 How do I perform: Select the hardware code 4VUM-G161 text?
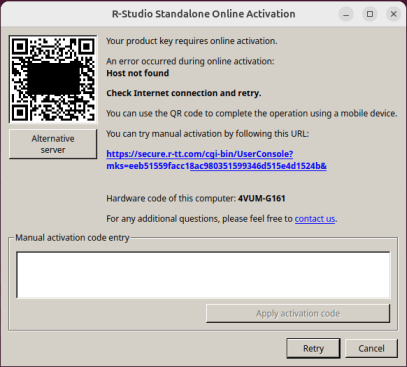point(262,198)
